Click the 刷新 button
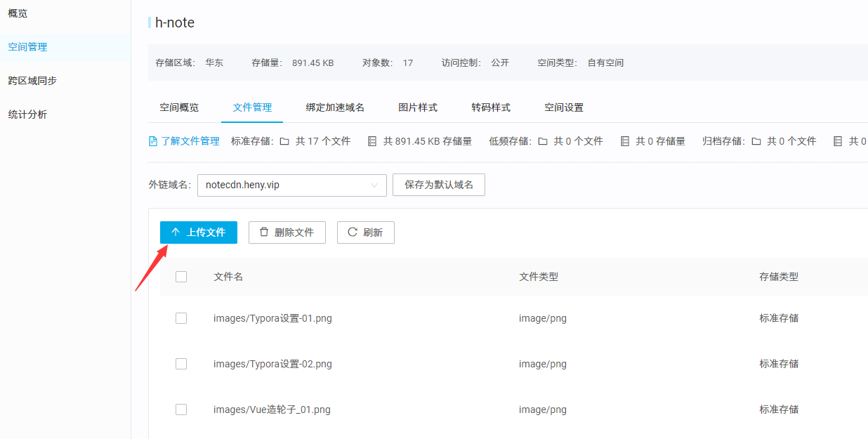868x439 pixels. click(x=366, y=232)
